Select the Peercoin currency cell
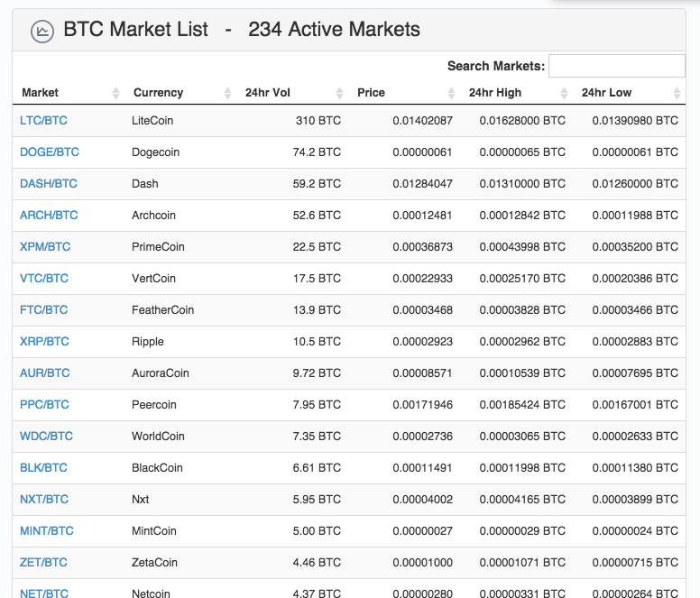 [154, 405]
